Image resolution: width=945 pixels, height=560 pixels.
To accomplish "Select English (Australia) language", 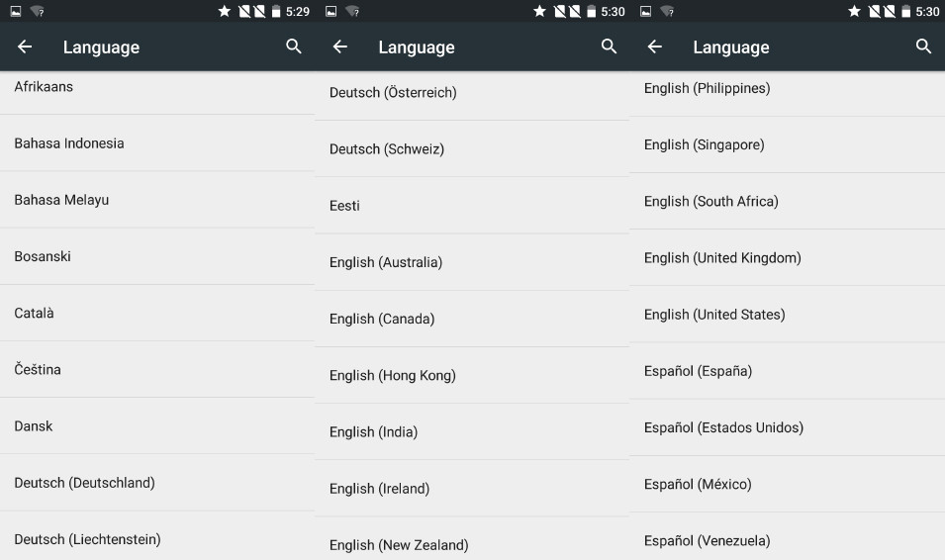I will pyautogui.click(x=386, y=262).
